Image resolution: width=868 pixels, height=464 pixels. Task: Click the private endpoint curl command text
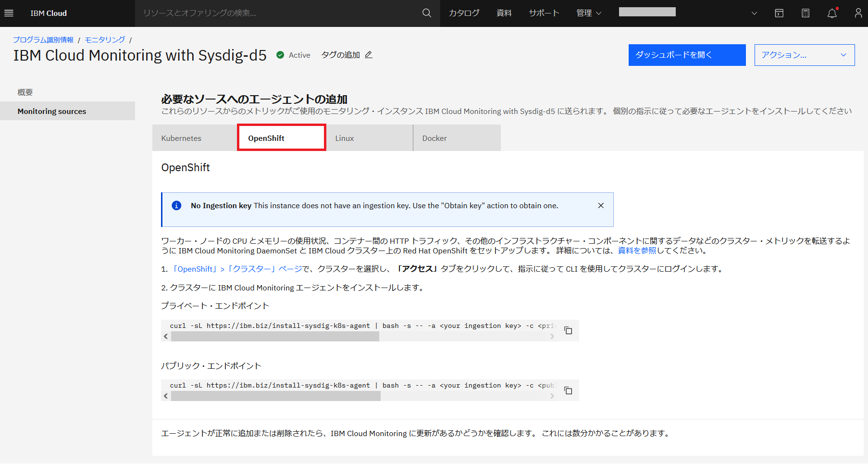[363, 326]
